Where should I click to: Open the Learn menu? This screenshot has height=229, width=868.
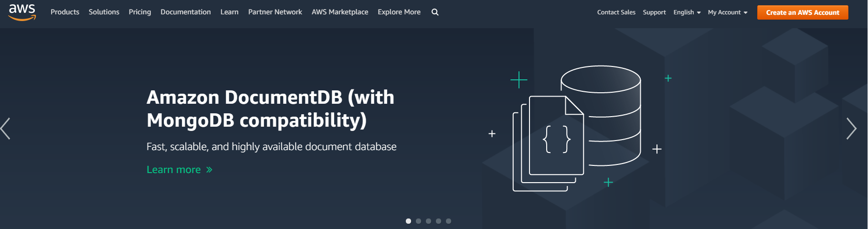230,12
